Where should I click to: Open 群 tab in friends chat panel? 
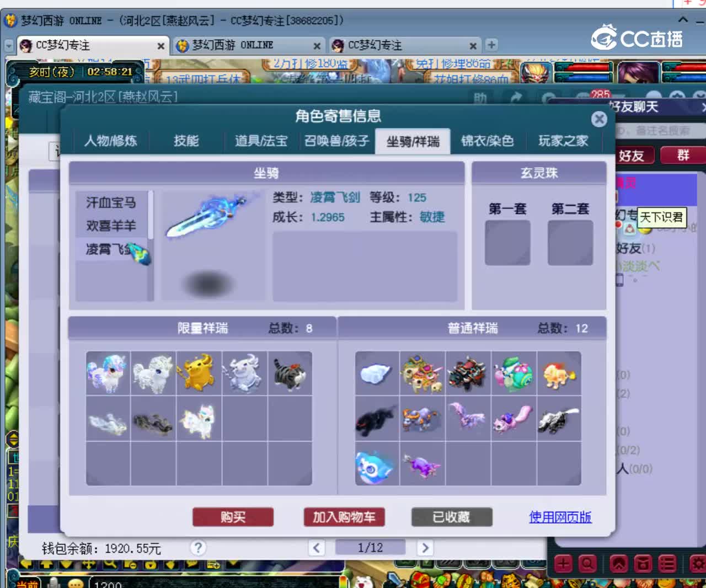683,156
